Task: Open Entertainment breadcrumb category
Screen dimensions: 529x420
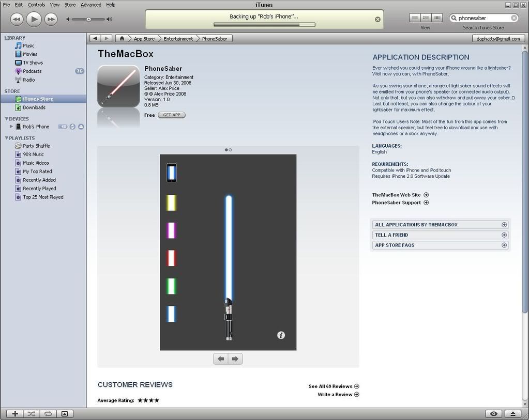Action: 178,39
